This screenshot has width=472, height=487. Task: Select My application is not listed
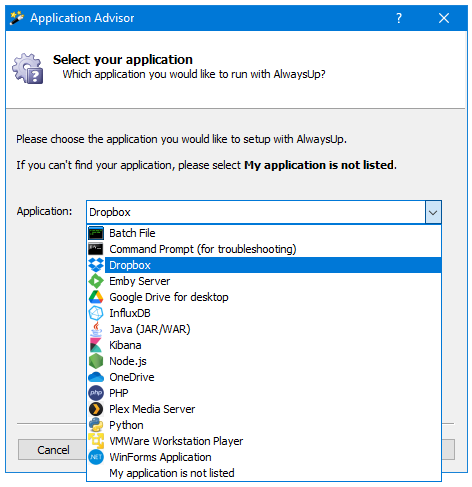point(264,473)
